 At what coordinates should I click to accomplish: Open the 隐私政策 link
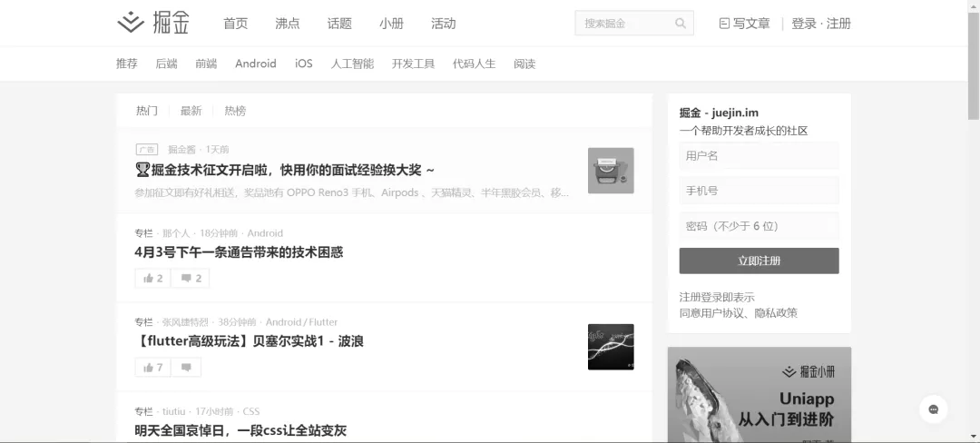point(776,312)
